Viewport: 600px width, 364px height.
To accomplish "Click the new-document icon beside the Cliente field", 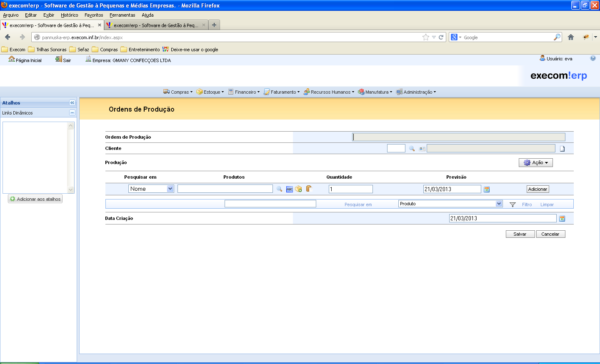I will tap(562, 149).
